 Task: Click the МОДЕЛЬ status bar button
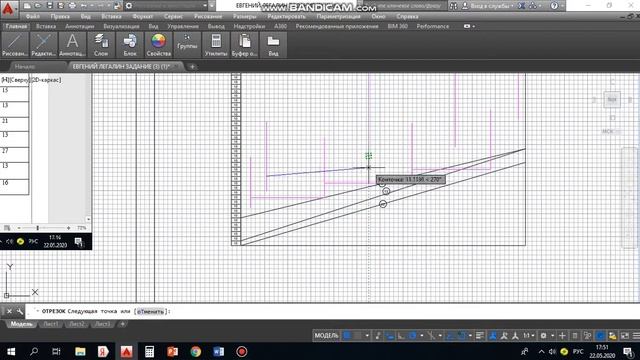point(326,336)
